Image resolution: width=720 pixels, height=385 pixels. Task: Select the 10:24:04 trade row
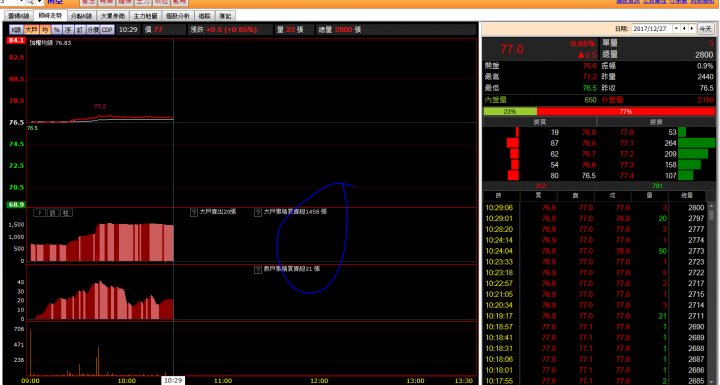point(595,251)
